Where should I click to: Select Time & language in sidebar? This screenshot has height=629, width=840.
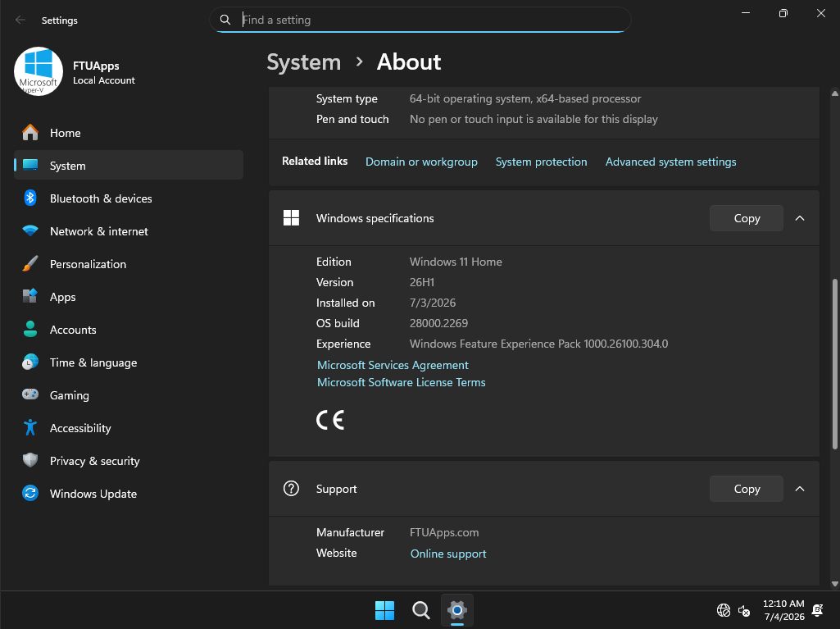point(129,362)
